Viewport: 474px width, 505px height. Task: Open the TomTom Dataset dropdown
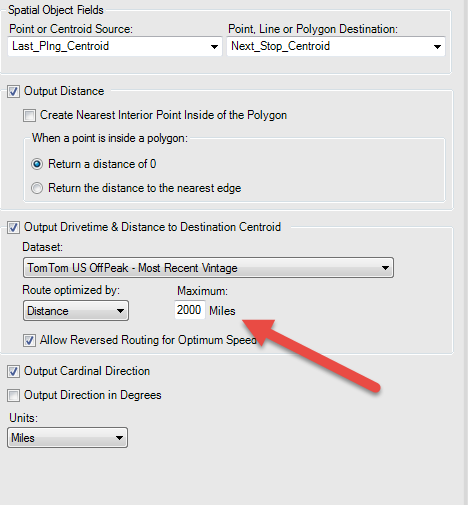coord(208,268)
